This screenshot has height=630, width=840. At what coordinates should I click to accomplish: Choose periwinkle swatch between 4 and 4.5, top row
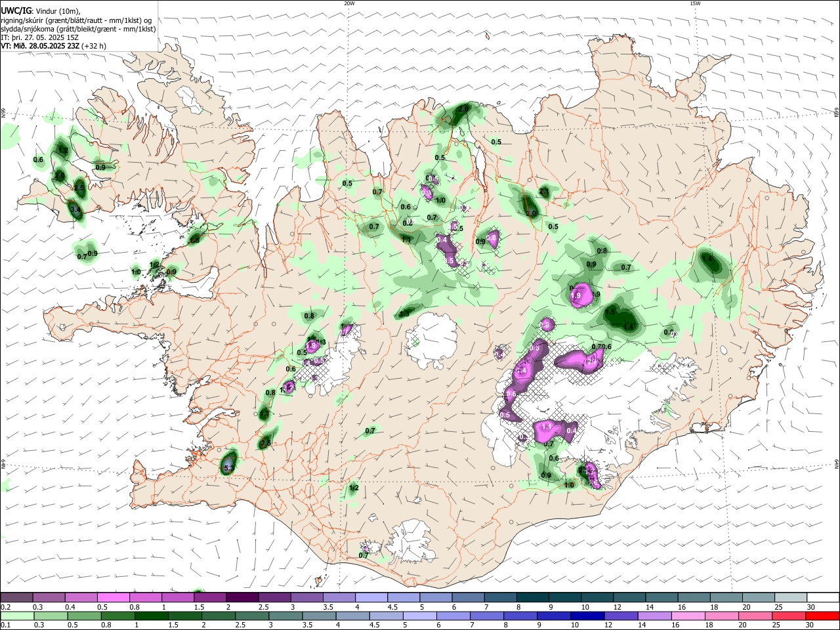[370, 597]
